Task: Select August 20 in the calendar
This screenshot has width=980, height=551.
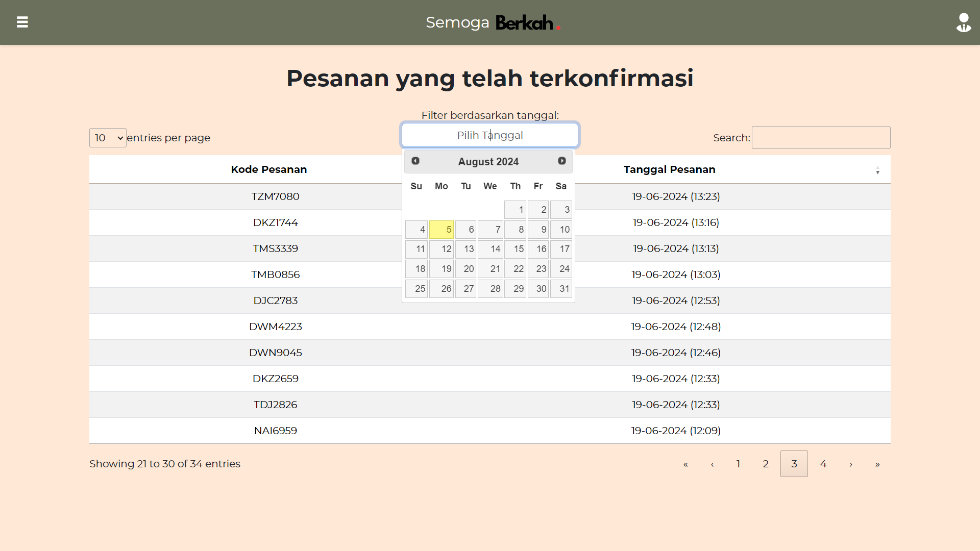Action: (x=465, y=269)
